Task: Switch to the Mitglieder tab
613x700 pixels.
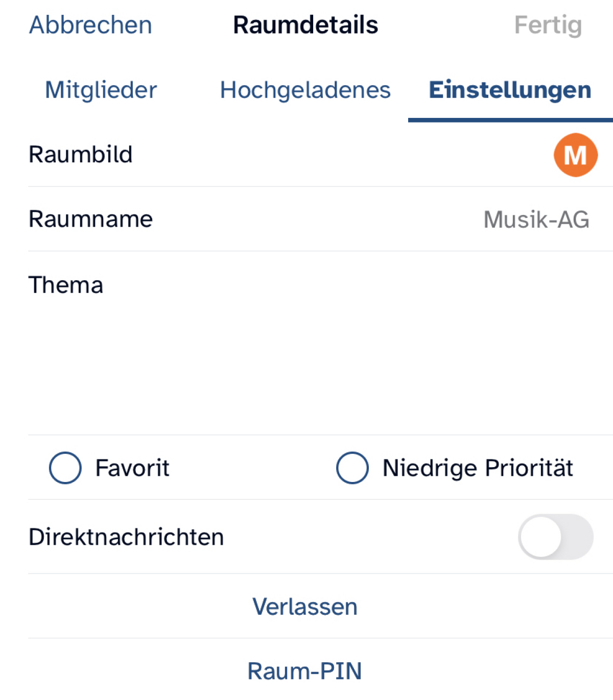Action: [x=101, y=90]
